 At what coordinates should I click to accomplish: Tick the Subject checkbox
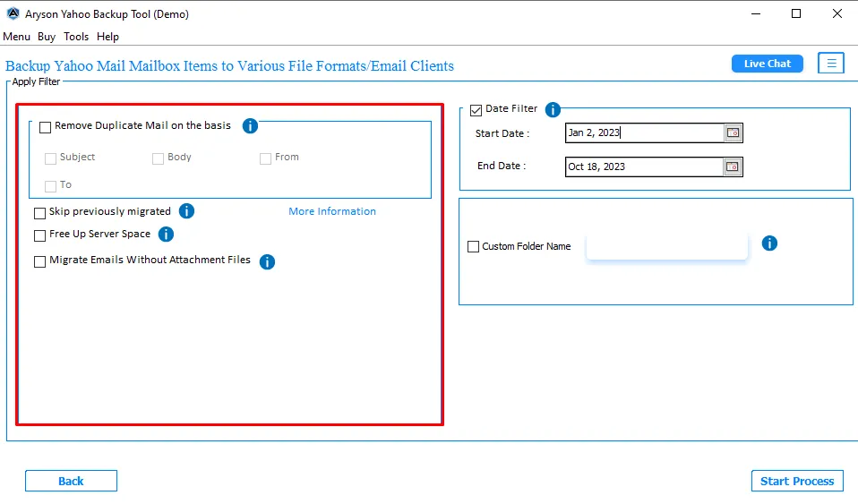pyautogui.click(x=50, y=158)
